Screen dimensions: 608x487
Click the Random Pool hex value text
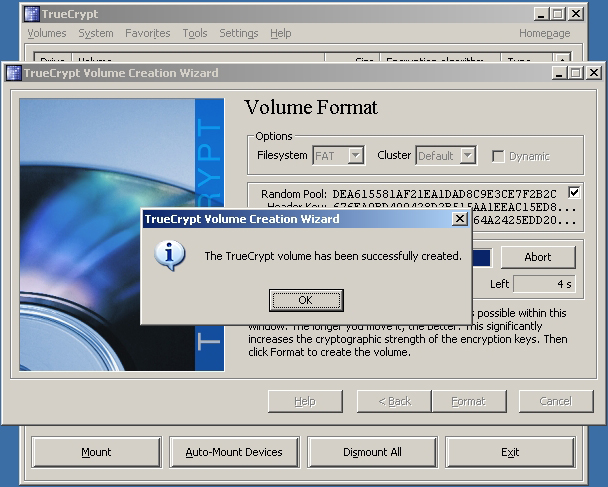tap(444, 194)
